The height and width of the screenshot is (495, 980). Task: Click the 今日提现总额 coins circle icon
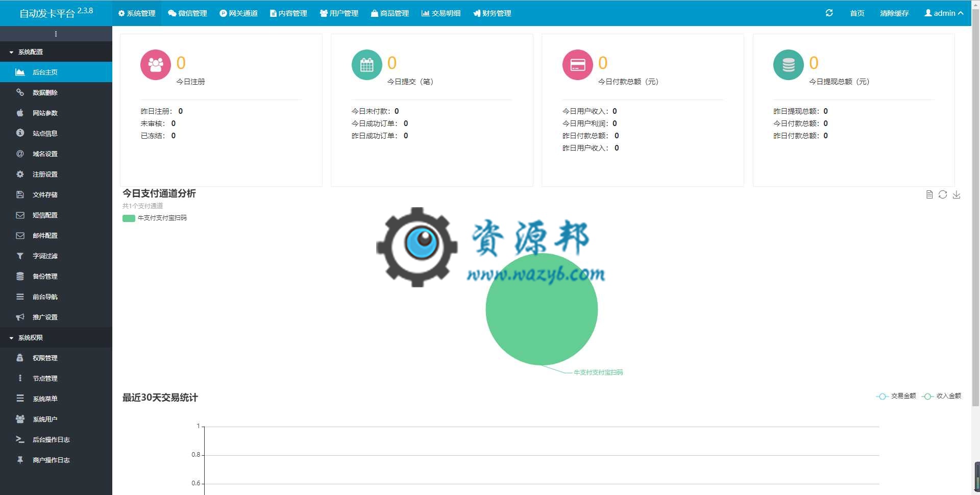[x=789, y=65]
